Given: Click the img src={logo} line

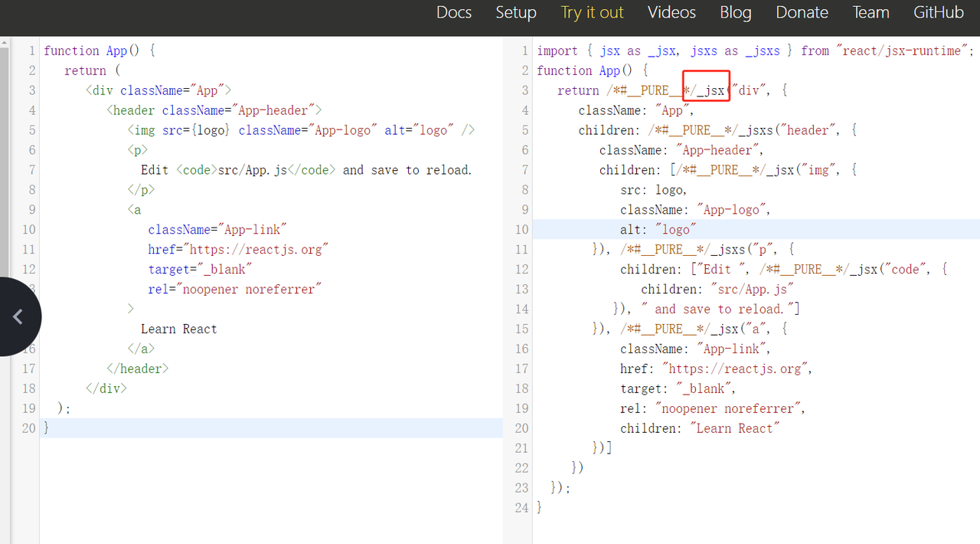Looking at the screenshot, I should [301, 130].
